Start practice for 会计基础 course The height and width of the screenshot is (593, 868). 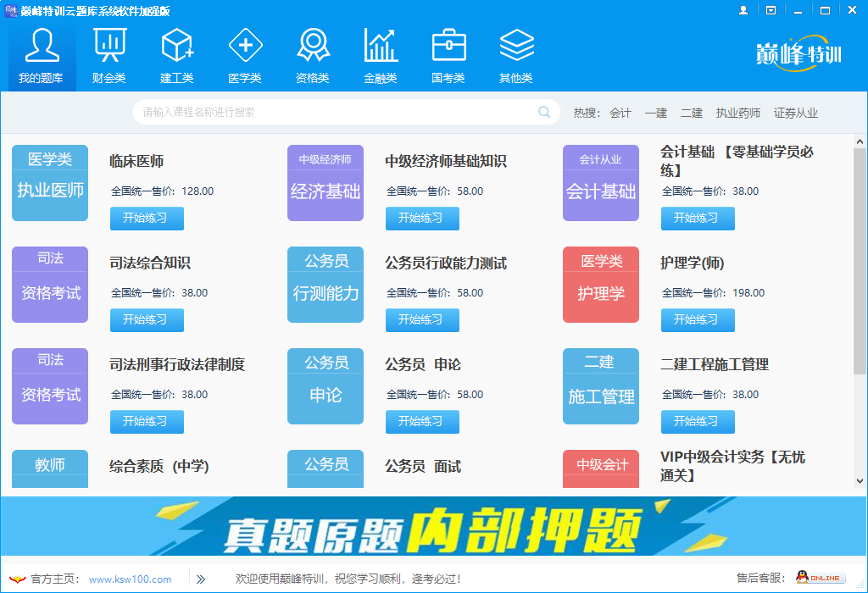(x=698, y=219)
